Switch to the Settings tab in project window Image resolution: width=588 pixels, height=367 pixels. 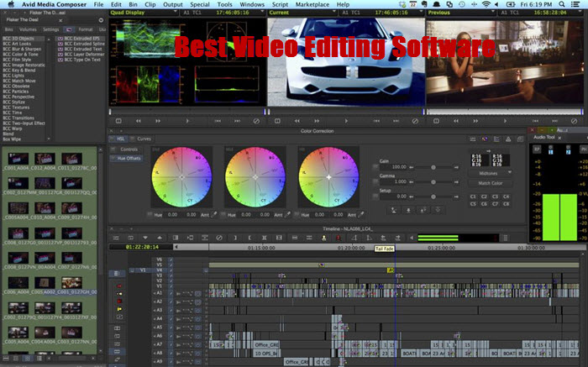(x=50, y=29)
